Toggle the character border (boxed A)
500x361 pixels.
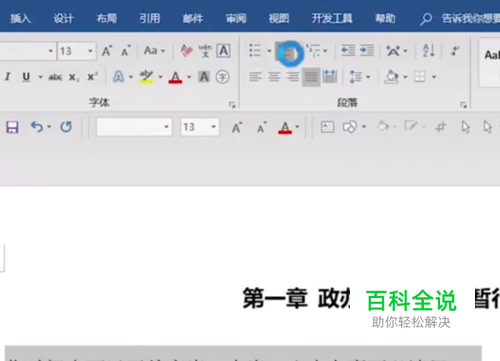coord(223,51)
